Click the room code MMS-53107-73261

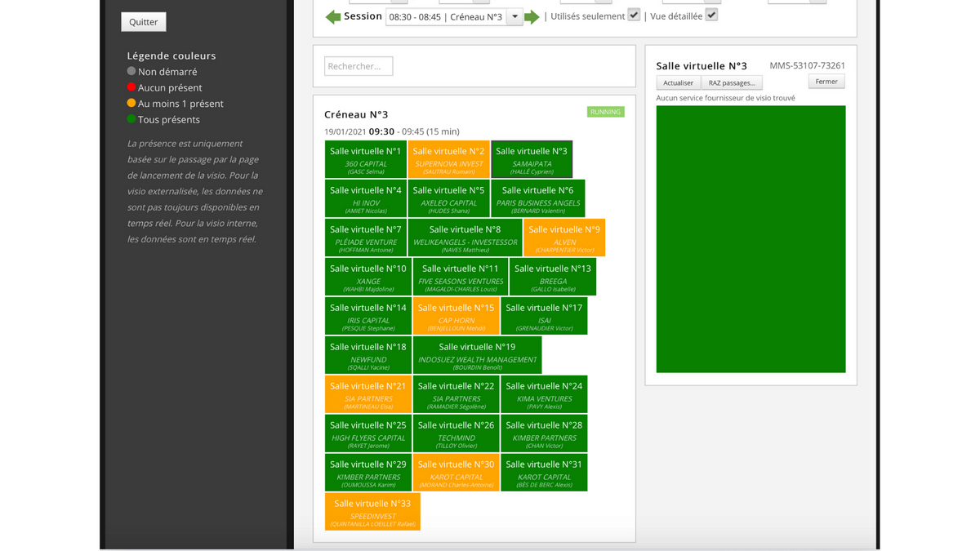[x=808, y=65]
